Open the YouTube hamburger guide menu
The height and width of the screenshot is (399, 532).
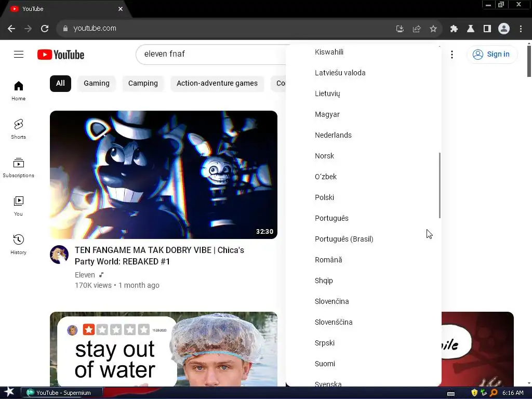coord(19,54)
